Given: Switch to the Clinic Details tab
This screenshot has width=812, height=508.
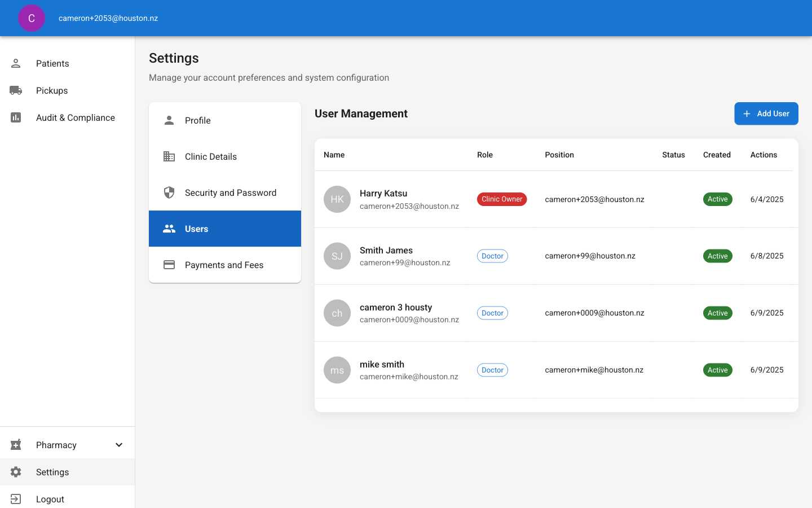Looking at the screenshot, I should 225,156.
